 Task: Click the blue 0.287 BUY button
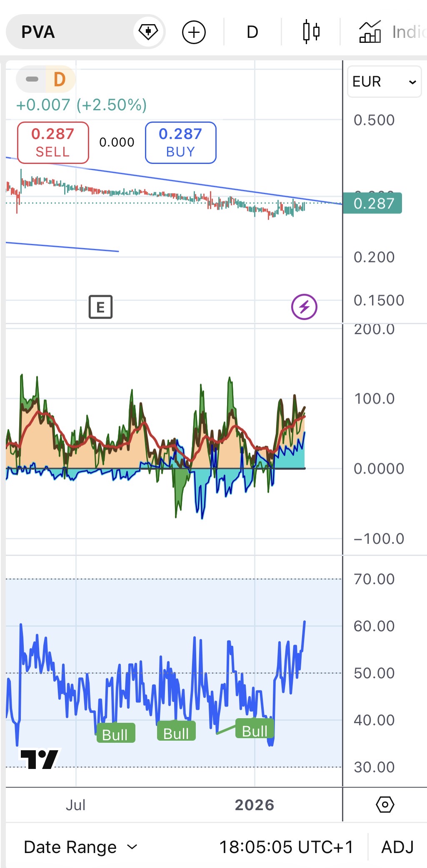[x=180, y=143]
